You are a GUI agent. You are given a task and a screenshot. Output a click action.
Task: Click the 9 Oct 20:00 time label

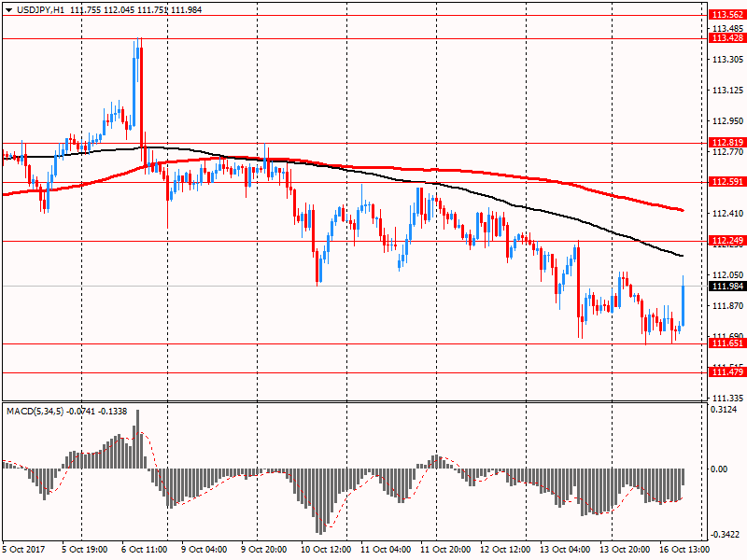coord(264,549)
